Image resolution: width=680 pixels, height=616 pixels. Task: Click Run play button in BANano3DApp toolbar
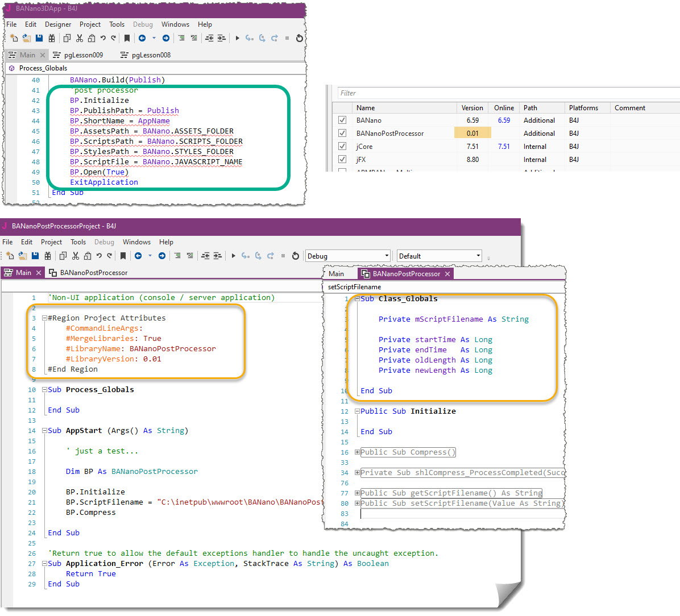tap(237, 38)
